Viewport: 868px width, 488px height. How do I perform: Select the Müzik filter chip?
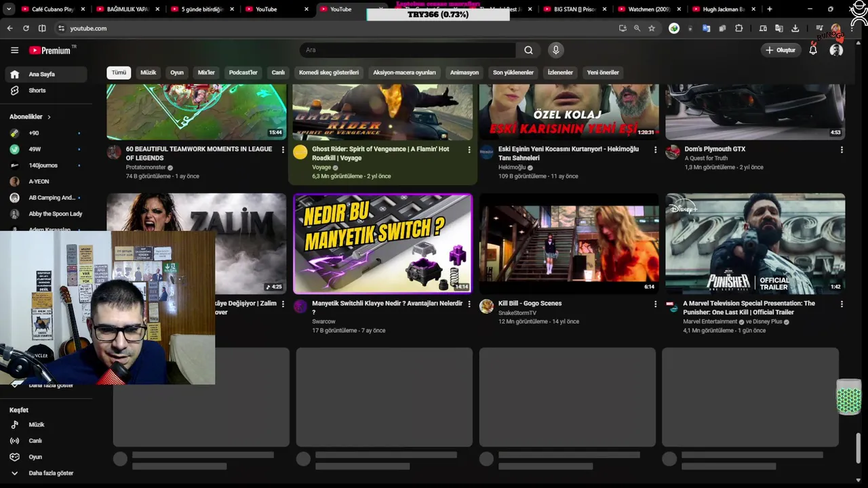click(x=148, y=73)
